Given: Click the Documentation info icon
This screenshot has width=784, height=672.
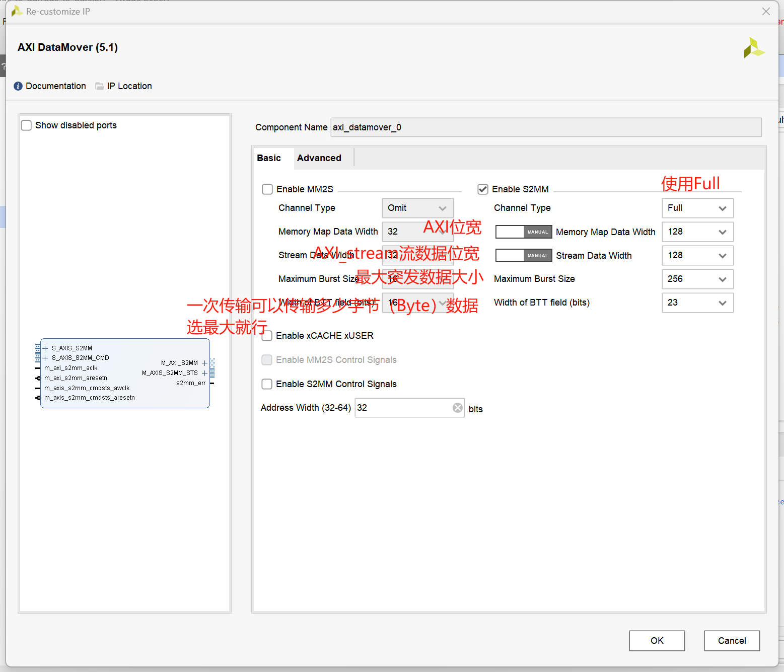Looking at the screenshot, I should [x=18, y=86].
